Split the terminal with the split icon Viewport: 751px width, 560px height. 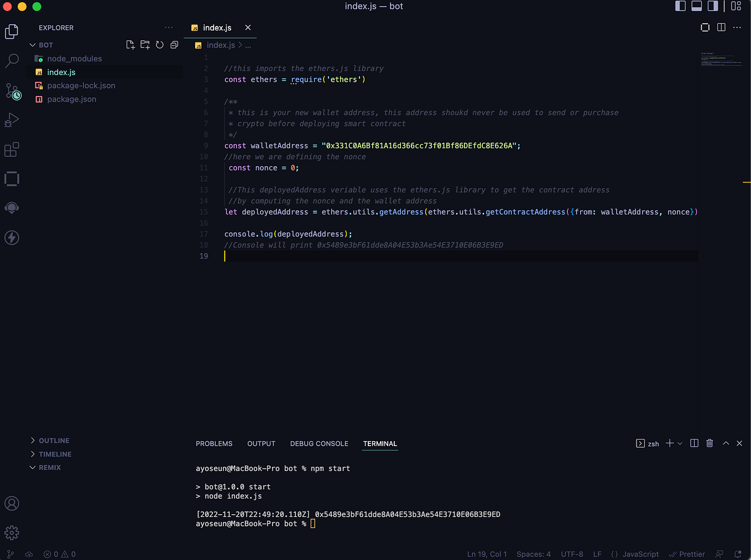694,443
